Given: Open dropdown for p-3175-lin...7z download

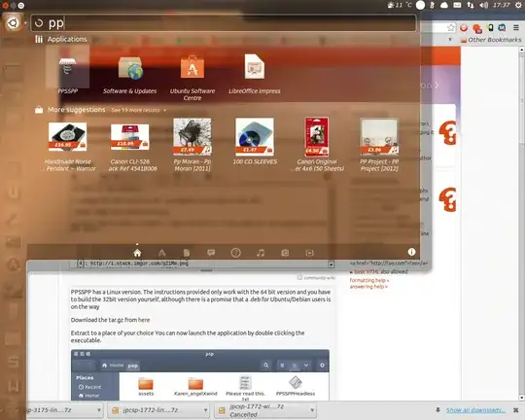Looking at the screenshot, I should (99, 410).
